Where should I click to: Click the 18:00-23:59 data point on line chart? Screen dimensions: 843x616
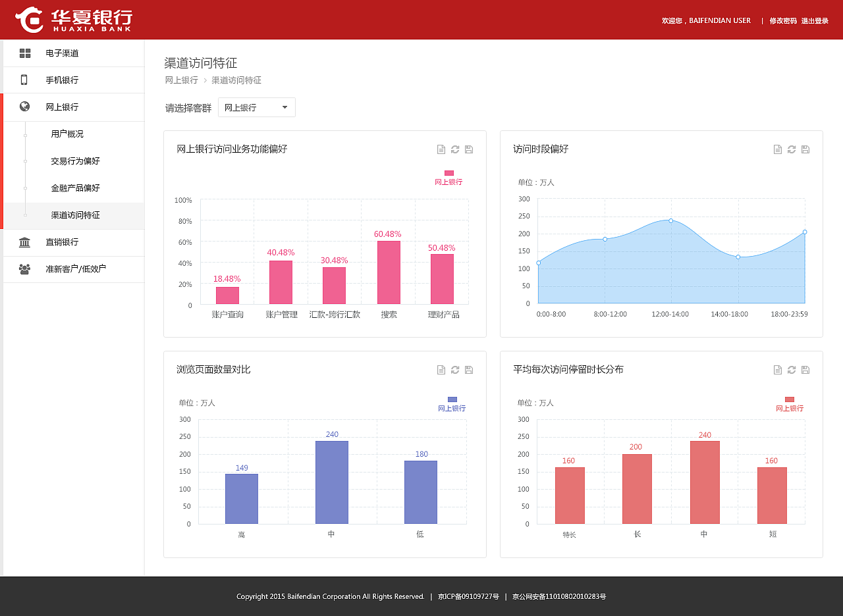(805, 232)
